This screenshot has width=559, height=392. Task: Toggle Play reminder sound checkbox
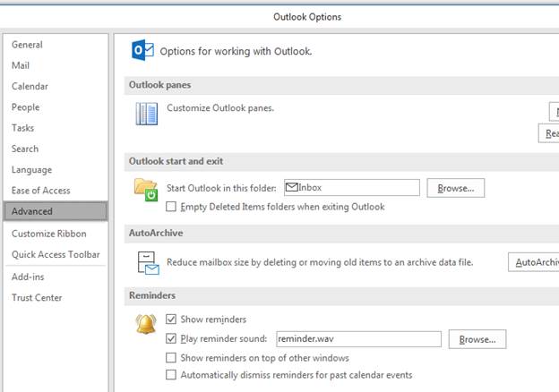(171, 338)
